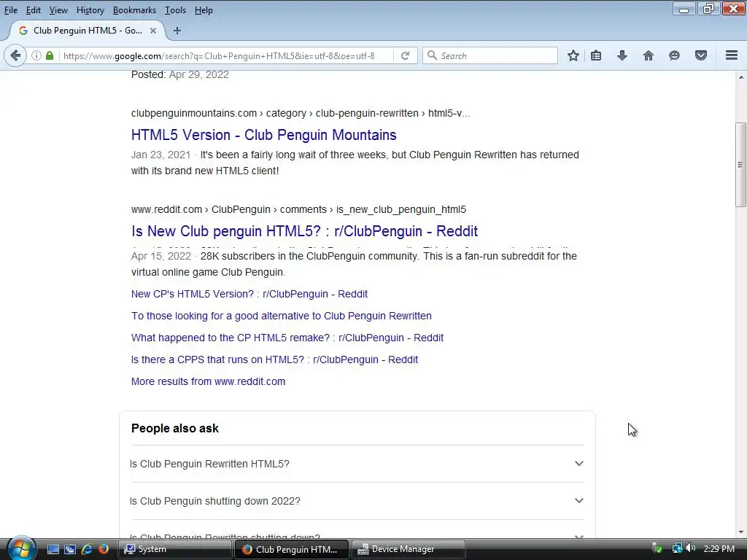747x560 pixels.
Task: Open the History menu
Action: (x=90, y=10)
